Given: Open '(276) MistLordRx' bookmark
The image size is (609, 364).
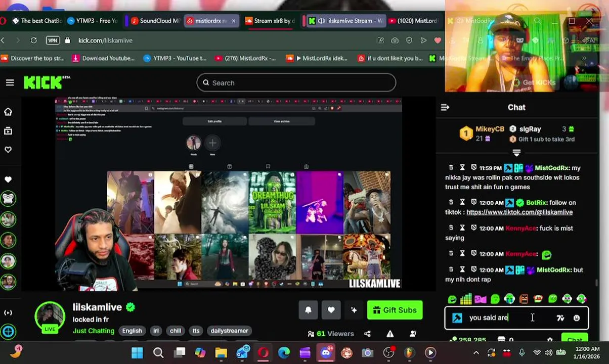Looking at the screenshot, I should coord(245,58).
